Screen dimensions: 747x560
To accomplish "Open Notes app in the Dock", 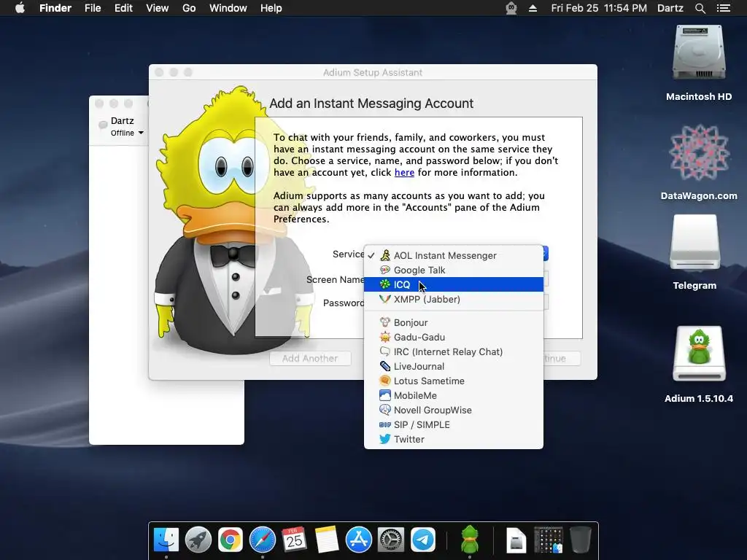I will (x=326, y=540).
